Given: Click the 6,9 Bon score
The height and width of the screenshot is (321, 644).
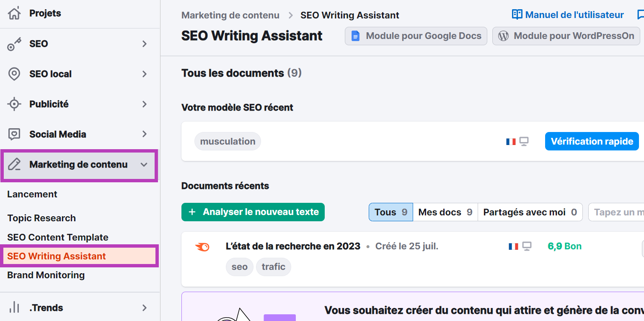Looking at the screenshot, I should [565, 246].
